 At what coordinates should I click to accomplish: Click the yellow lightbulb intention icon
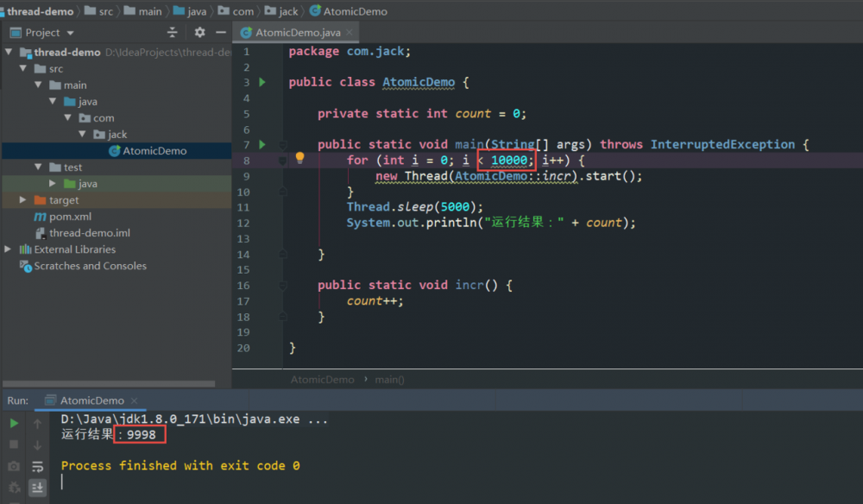[300, 158]
